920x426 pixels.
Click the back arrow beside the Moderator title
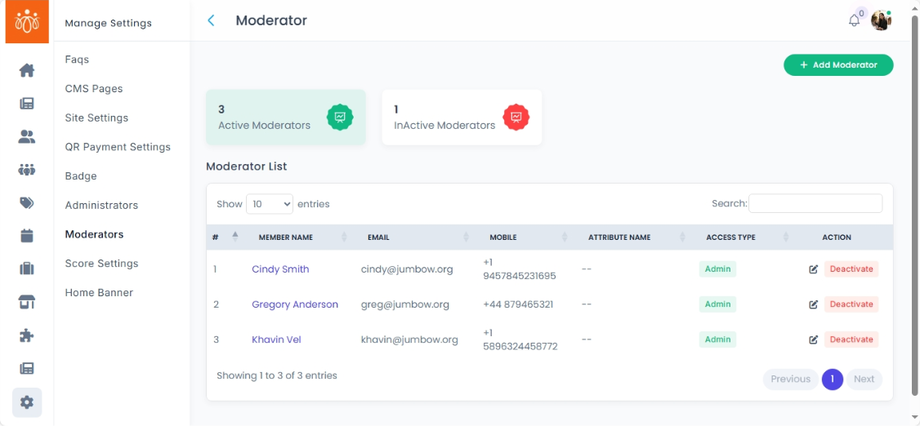pos(211,20)
